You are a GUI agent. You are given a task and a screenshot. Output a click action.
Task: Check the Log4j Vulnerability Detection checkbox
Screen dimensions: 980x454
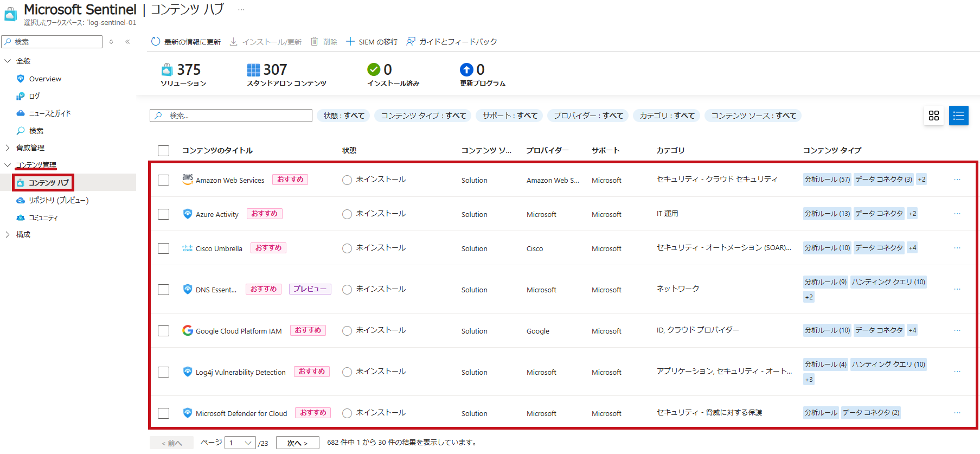[163, 372]
